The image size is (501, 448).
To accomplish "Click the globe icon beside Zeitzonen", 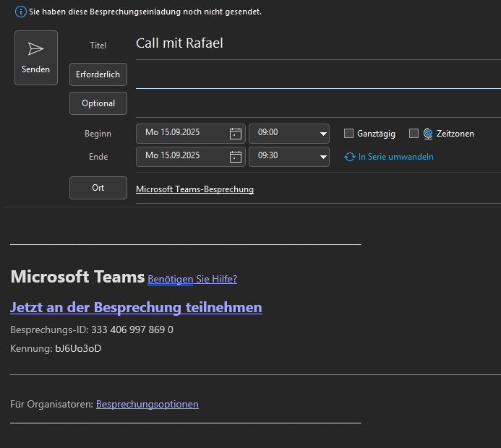I will [x=428, y=134].
